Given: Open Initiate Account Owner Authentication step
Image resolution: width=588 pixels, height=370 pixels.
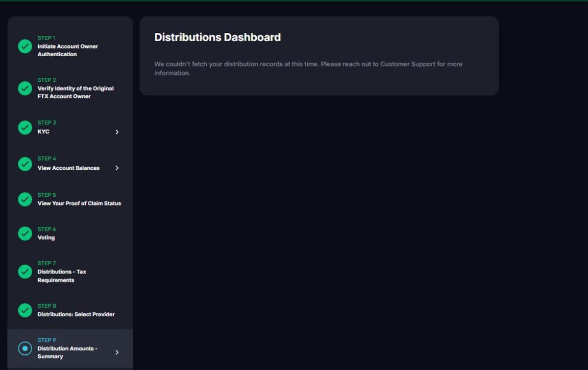Looking at the screenshot, I should click(x=68, y=50).
